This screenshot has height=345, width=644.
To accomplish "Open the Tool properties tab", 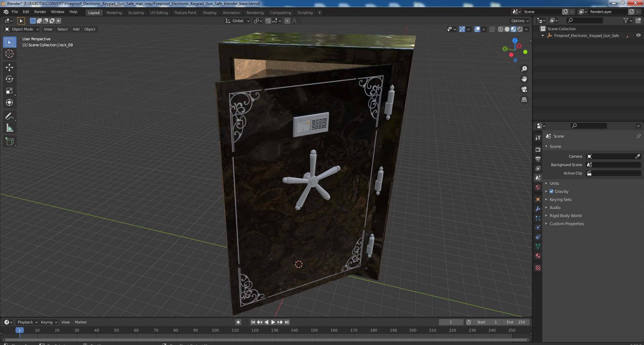I will coord(538,138).
